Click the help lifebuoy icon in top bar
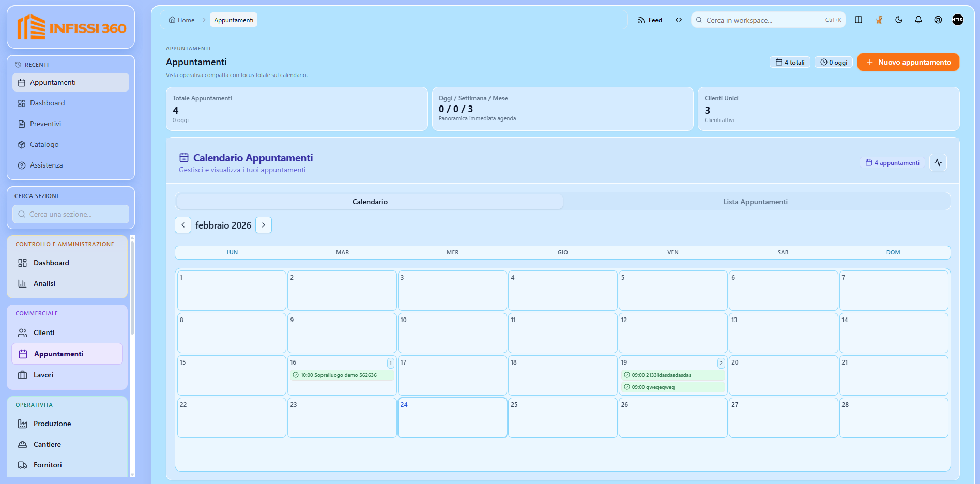Image resolution: width=980 pixels, height=484 pixels. click(938, 20)
